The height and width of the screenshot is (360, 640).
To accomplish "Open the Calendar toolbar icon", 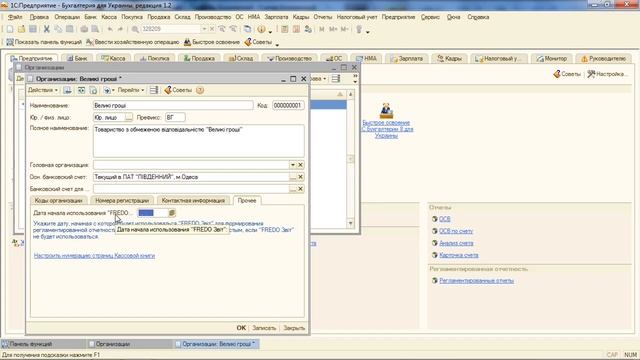I will (x=297, y=29).
